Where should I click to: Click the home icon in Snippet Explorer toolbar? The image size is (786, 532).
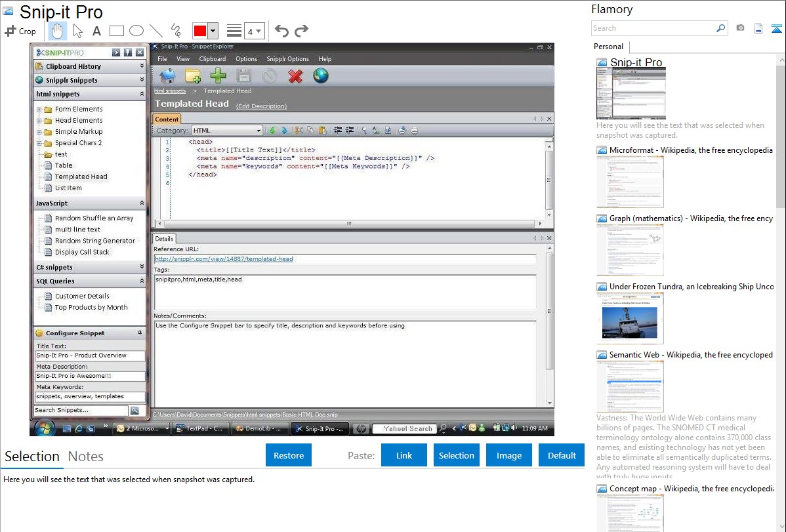[167, 75]
